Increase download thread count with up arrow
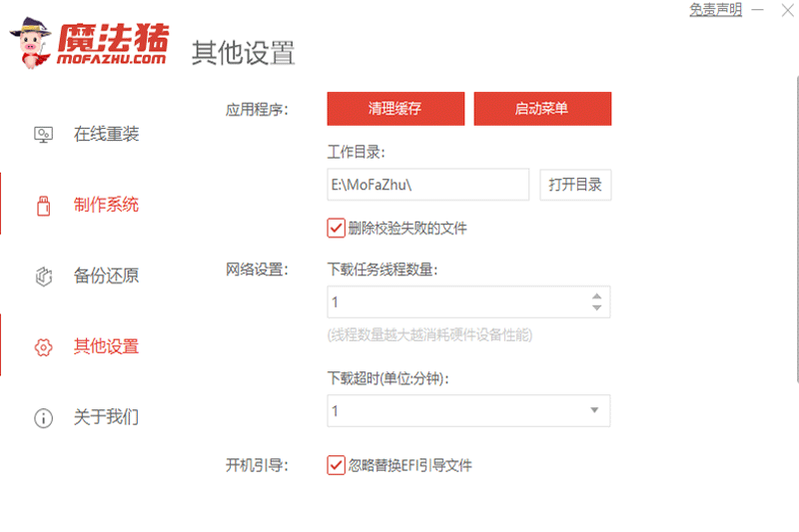 tap(596, 296)
